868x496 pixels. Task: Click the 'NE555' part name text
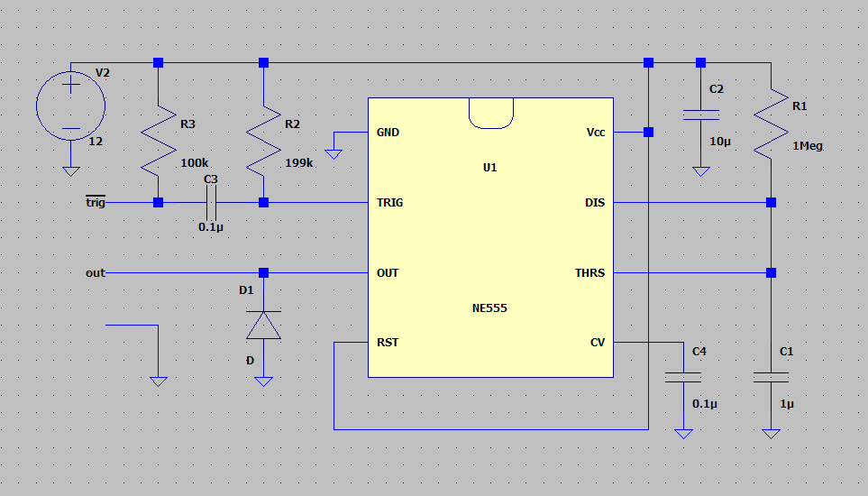pos(490,308)
